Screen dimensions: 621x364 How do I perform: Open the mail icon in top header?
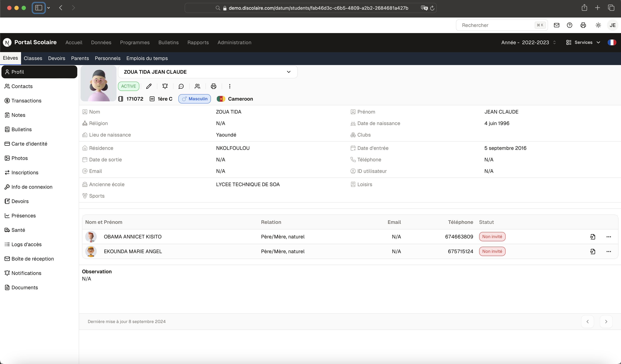point(556,25)
